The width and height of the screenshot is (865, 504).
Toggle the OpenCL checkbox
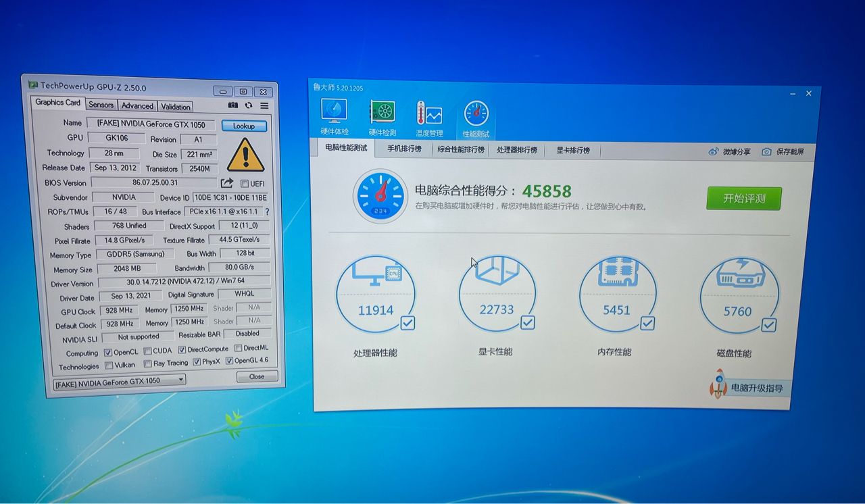[107, 352]
